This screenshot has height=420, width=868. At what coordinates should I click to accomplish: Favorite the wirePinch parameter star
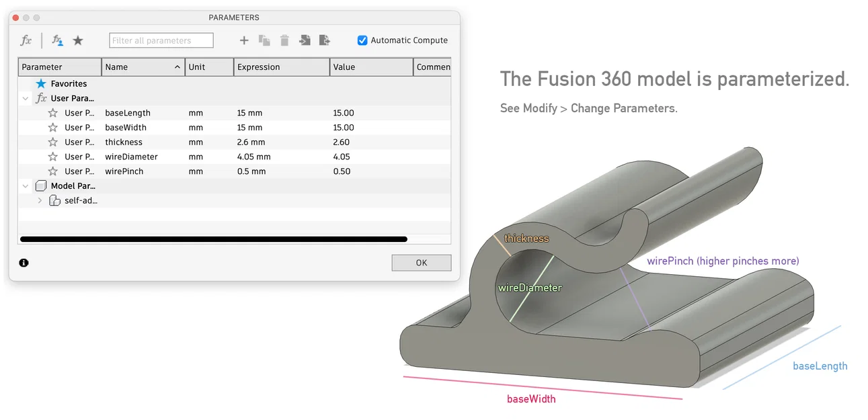53,171
